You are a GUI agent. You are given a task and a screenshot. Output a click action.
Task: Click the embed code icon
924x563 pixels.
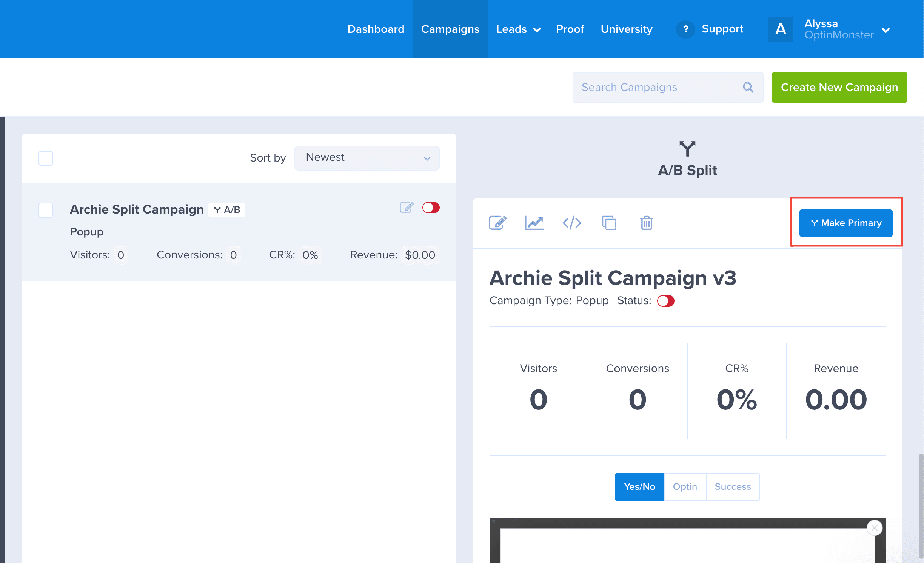pos(571,223)
